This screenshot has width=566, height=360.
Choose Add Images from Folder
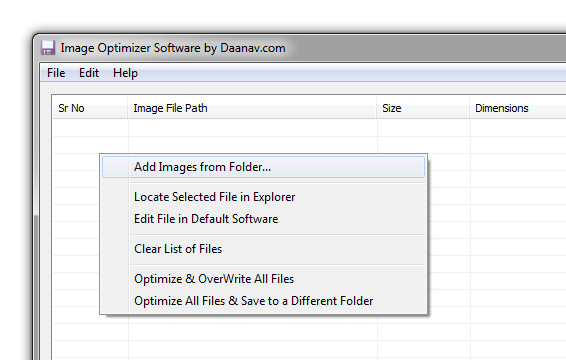264,167
